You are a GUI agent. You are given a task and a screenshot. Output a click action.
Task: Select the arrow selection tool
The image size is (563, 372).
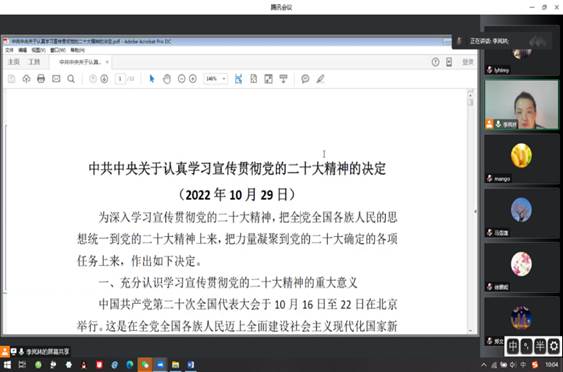click(x=152, y=79)
